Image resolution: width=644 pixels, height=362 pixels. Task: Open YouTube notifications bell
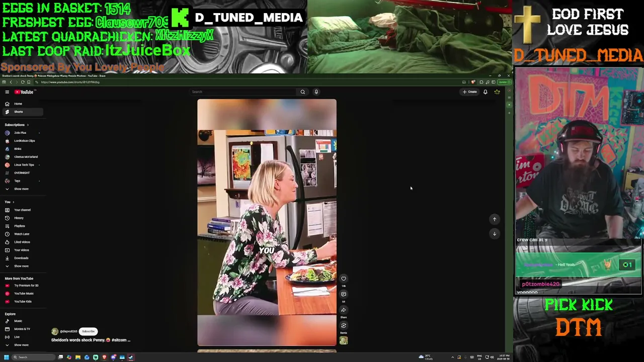click(485, 92)
